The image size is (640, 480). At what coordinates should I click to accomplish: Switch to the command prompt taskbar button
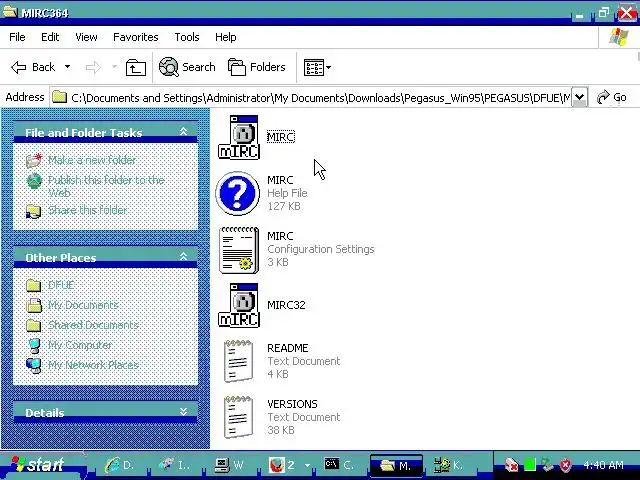coord(340,465)
